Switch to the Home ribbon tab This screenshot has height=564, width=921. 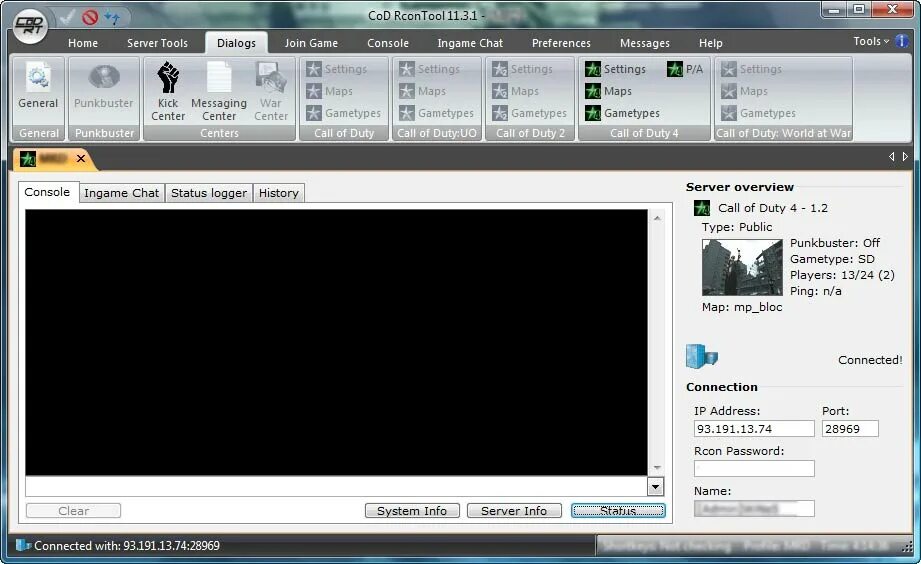[83, 43]
